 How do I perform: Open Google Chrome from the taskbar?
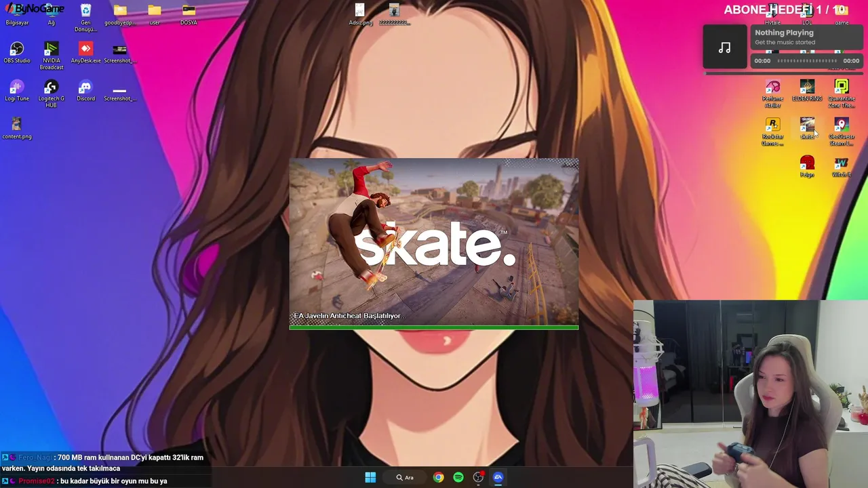pos(439,477)
